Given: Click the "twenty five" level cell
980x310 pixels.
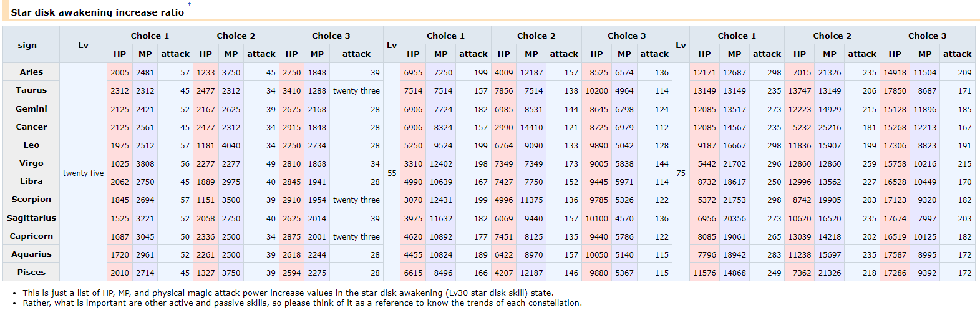Looking at the screenshot, I should pos(84,173).
